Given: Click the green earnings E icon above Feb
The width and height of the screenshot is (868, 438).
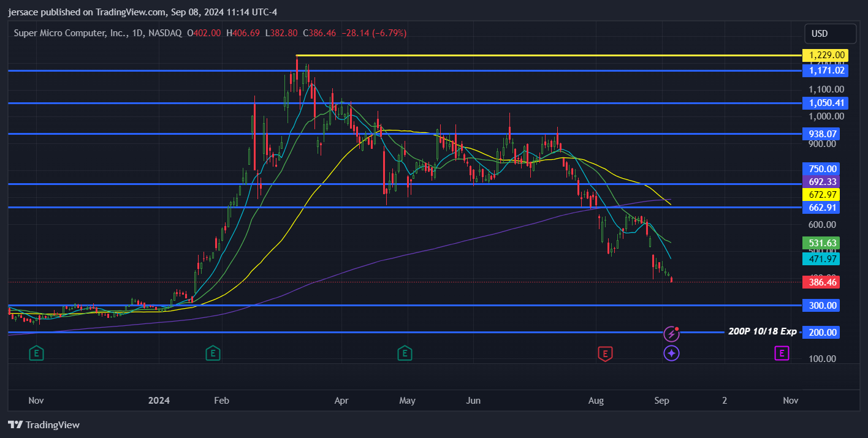Looking at the screenshot, I should (213, 353).
